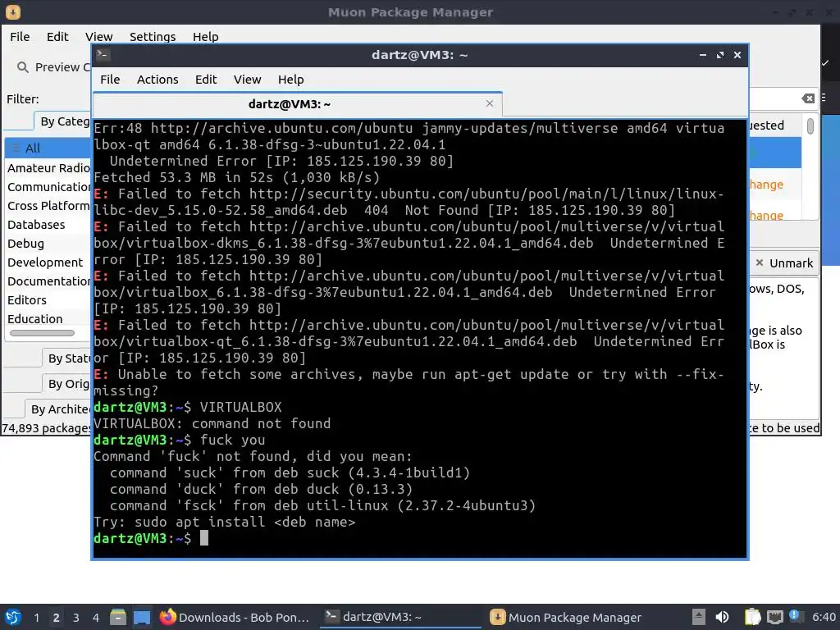The width and height of the screenshot is (840, 630).
Task: Open the Lubuntu start menu icon
Action: point(13,617)
